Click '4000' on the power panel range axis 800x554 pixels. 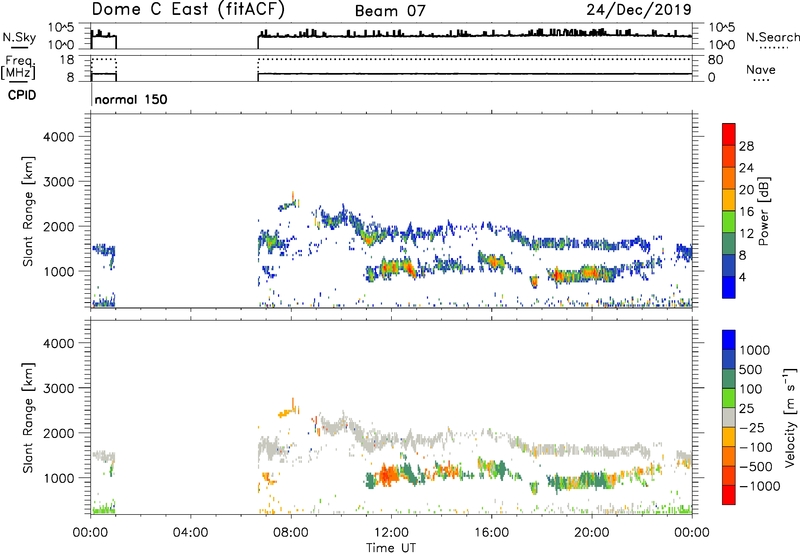(59, 137)
